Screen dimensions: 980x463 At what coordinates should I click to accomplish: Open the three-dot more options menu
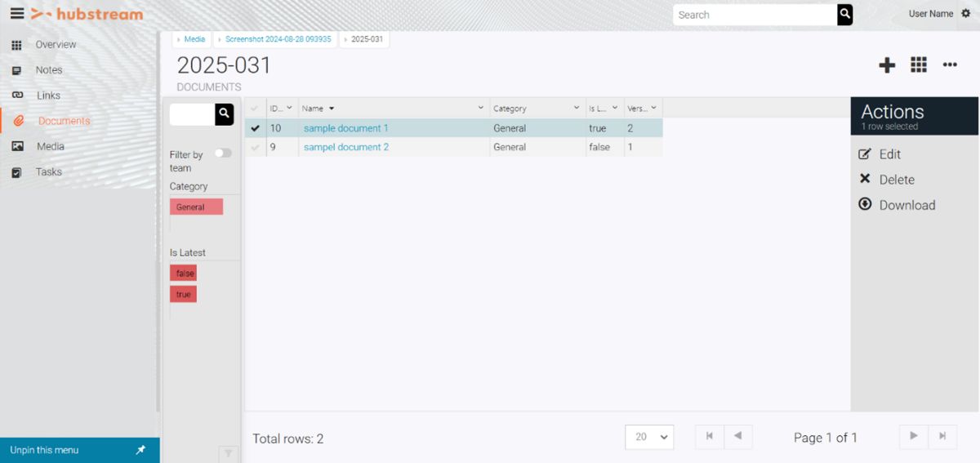coord(950,65)
